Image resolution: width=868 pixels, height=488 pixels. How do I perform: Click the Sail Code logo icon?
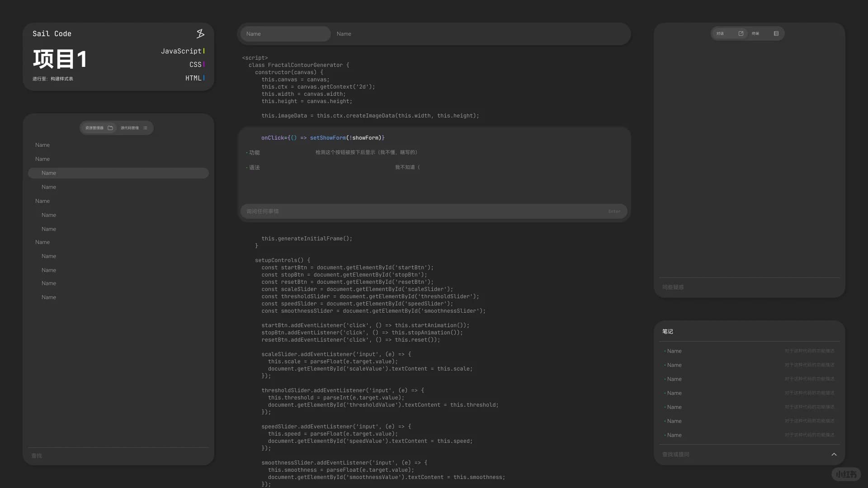coord(200,33)
